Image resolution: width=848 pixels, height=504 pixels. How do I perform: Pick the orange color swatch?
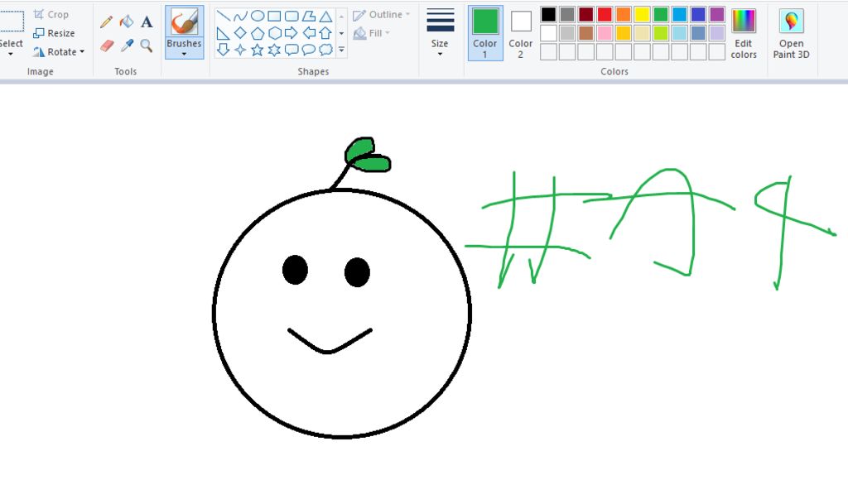[x=623, y=14]
